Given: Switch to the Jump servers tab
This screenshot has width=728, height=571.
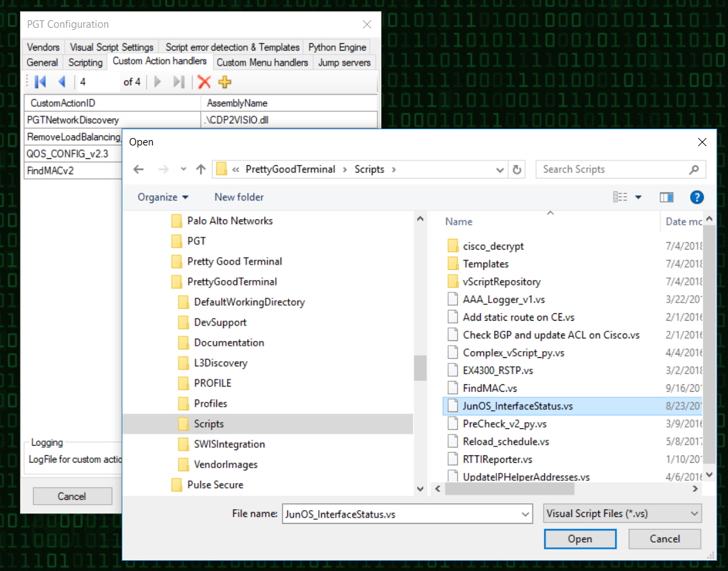Looking at the screenshot, I should pos(343,62).
